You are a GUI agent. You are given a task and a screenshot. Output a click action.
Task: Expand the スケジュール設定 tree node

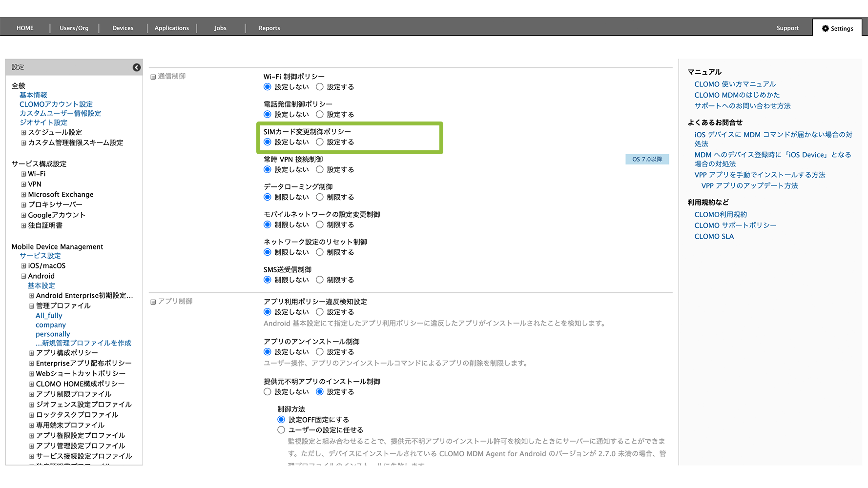click(23, 133)
